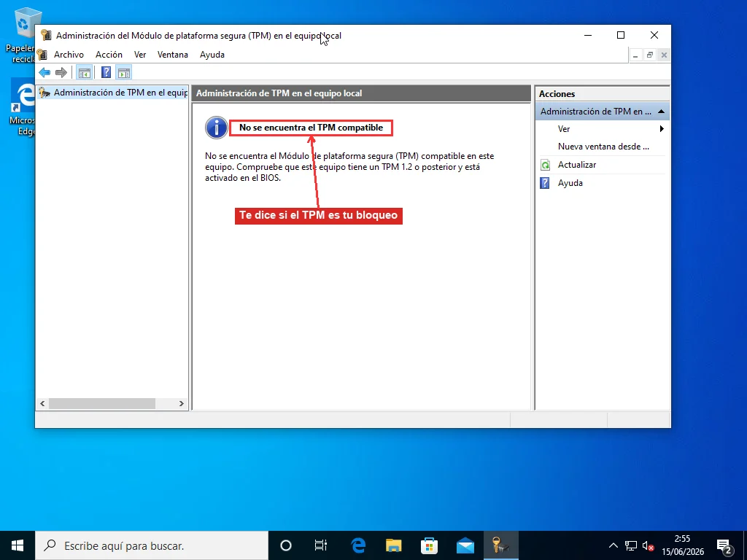Open Microsoft Store from the taskbar
The height and width of the screenshot is (560, 747).
(x=429, y=545)
